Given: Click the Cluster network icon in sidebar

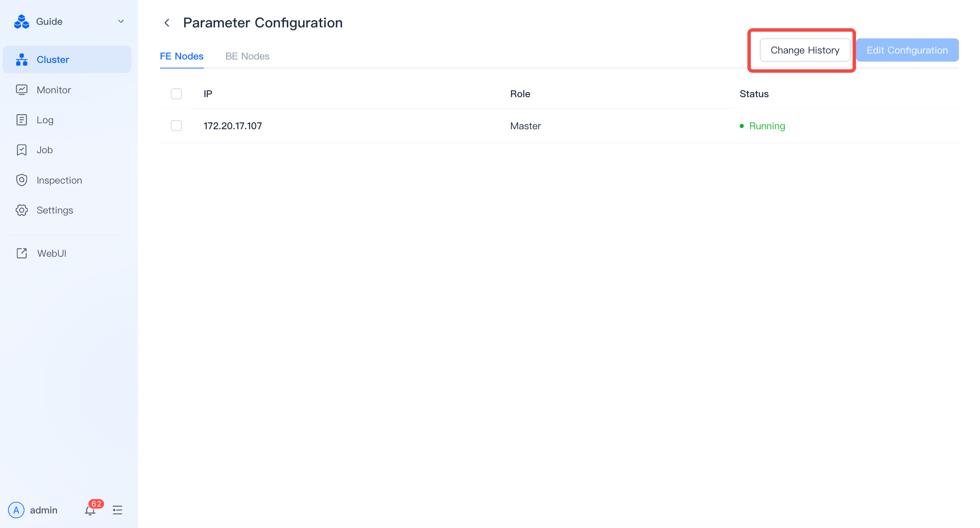Looking at the screenshot, I should coord(22,59).
